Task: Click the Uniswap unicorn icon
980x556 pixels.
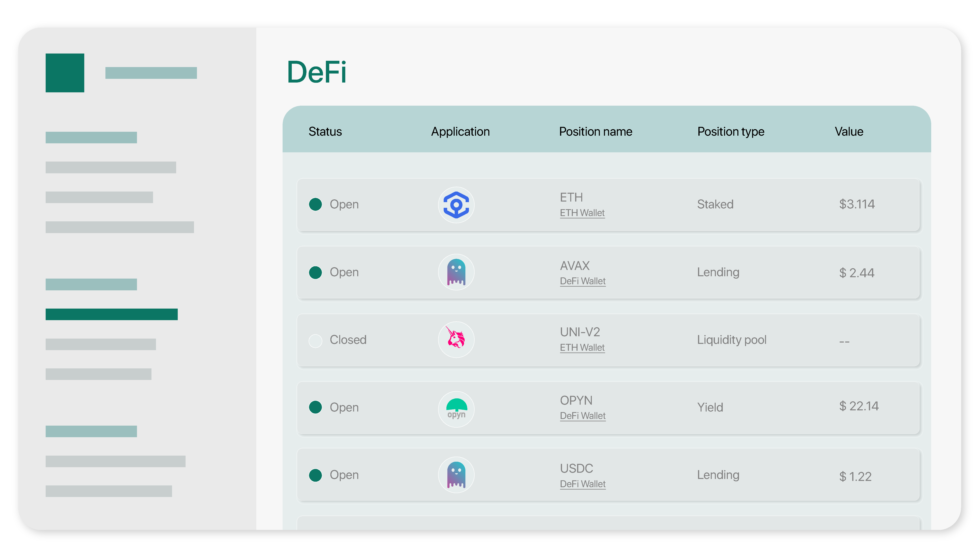Action: 456,340
